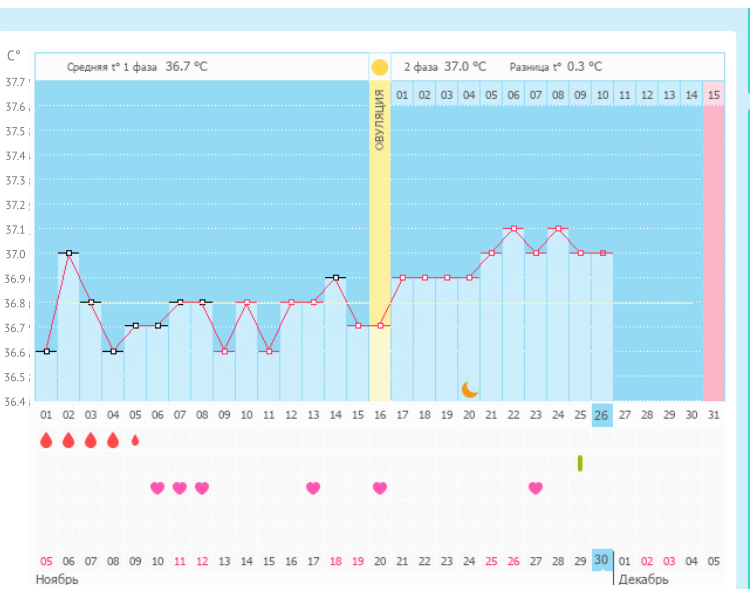Select the 36.9 temperature point on cycle day 17

(x=402, y=278)
